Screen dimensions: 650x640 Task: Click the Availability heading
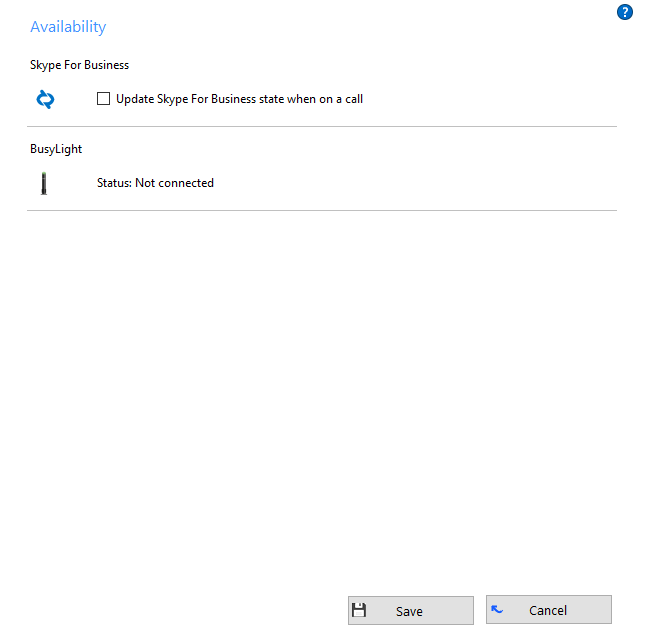(x=68, y=27)
